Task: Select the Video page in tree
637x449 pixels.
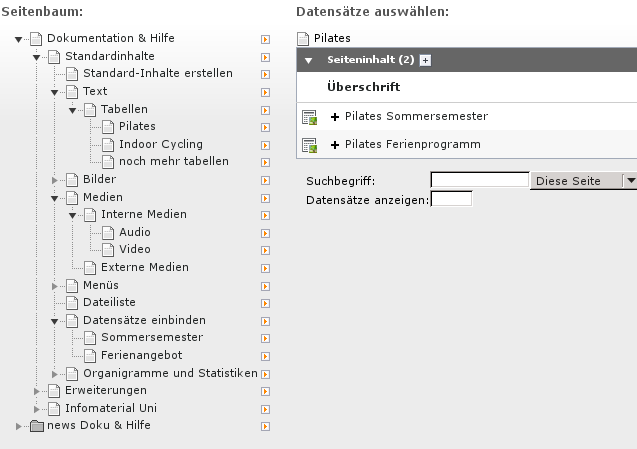Action: [x=134, y=249]
